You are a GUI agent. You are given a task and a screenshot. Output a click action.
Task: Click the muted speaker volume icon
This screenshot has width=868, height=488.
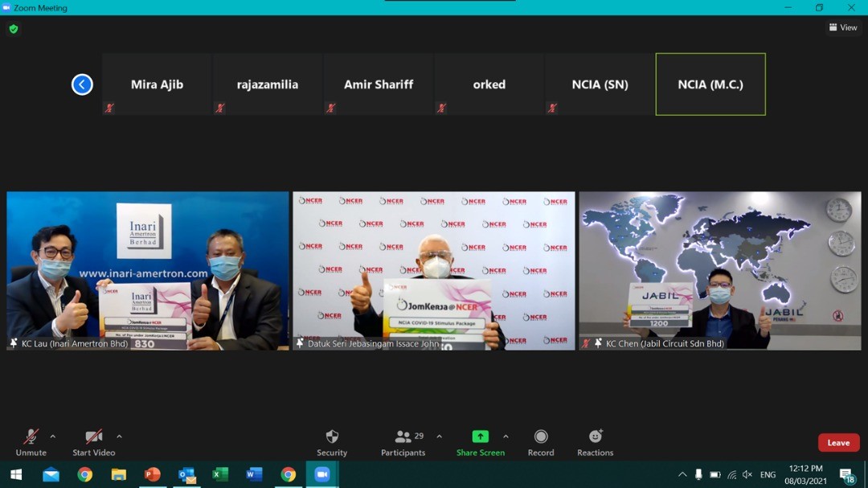point(747,474)
